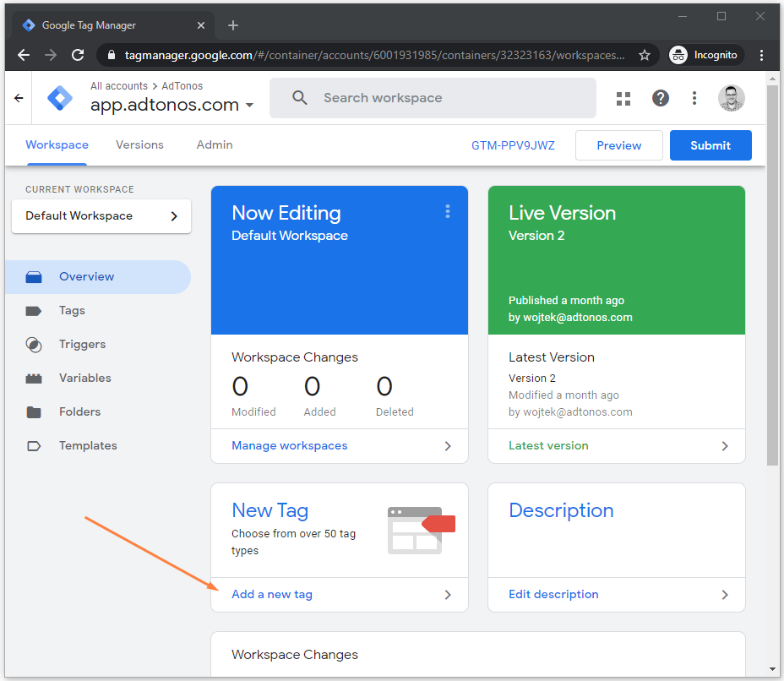Click the Add a new tag link
The image size is (784, 681).
[272, 595]
